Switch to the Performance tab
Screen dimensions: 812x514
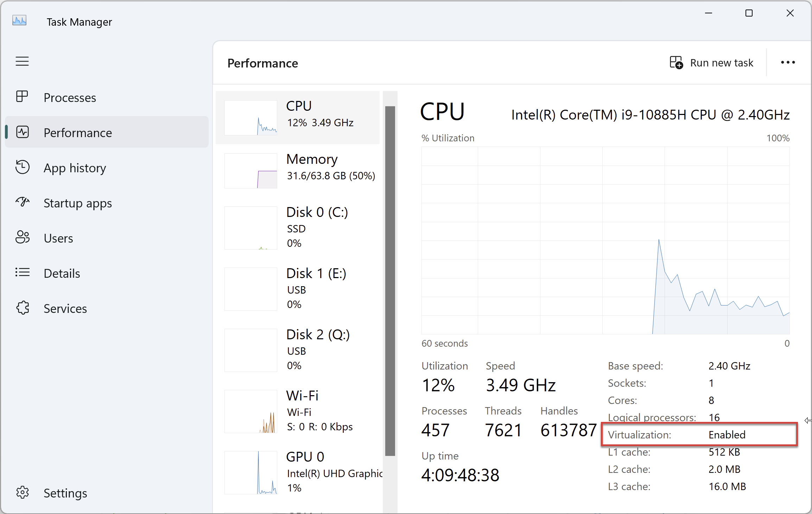click(77, 133)
